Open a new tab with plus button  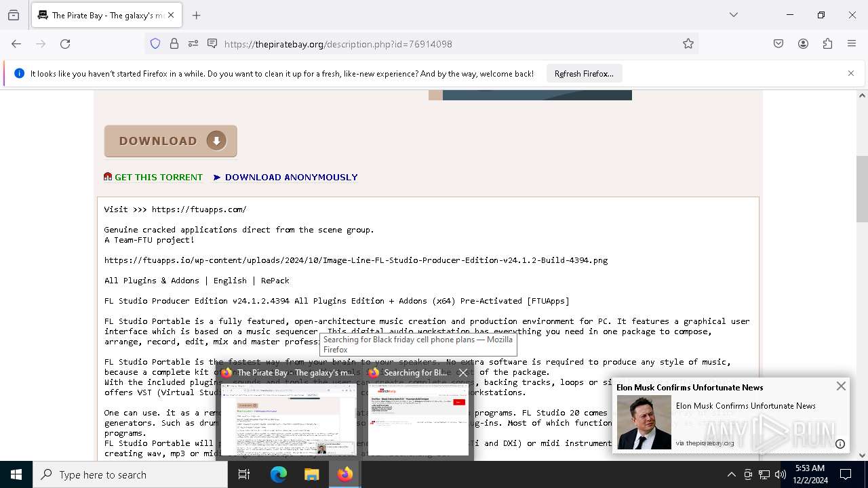point(197,15)
